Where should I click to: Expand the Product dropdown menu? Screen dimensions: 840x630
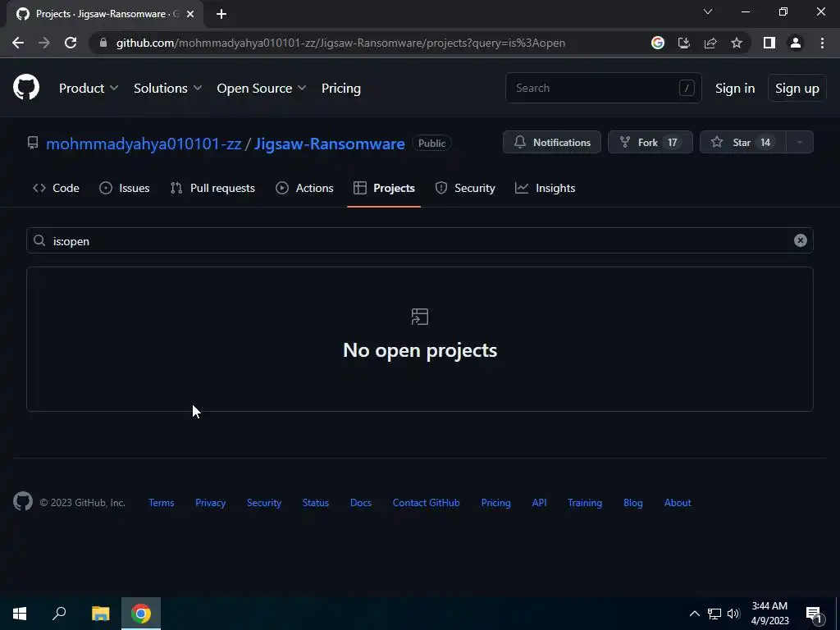(89, 88)
